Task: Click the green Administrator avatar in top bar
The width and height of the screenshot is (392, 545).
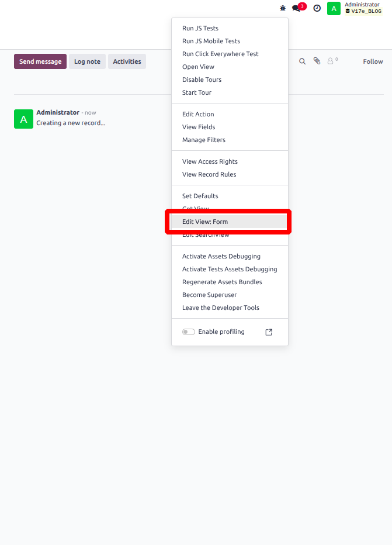Action: (x=334, y=8)
